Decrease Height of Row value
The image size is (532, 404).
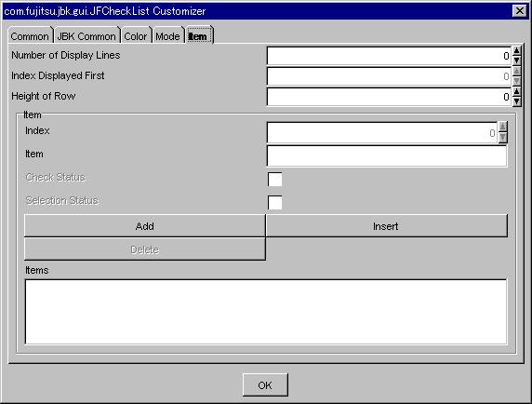pos(516,101)
